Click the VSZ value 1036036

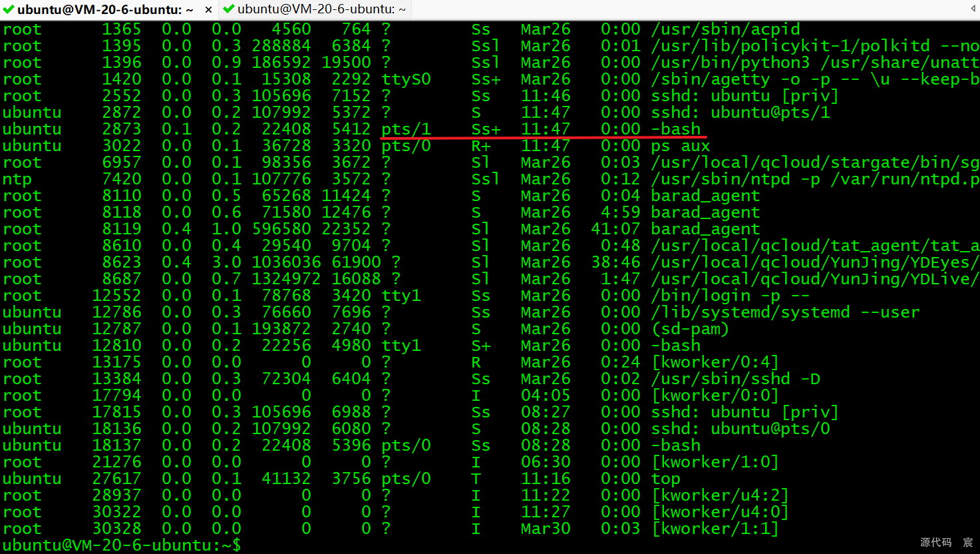[x=286, y=262]
